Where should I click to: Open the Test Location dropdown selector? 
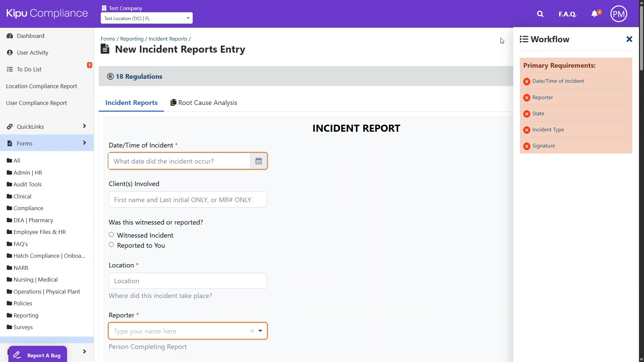point(147,18)
